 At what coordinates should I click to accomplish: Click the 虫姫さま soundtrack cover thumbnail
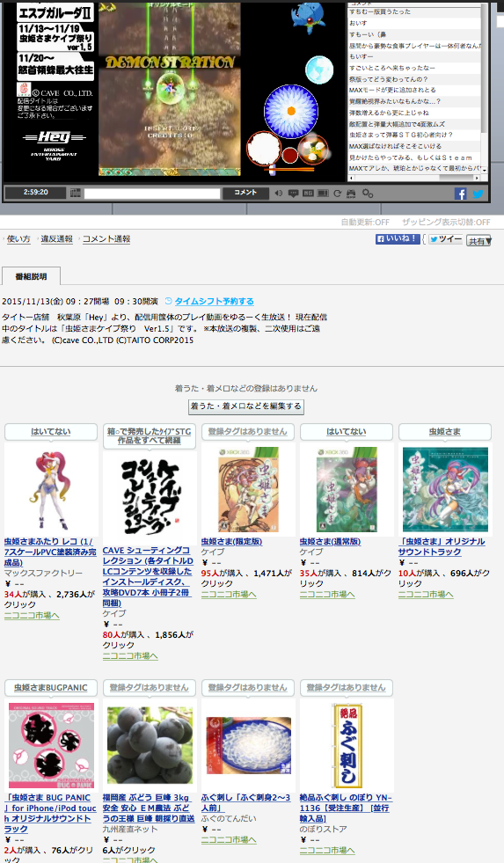[445, 489]
